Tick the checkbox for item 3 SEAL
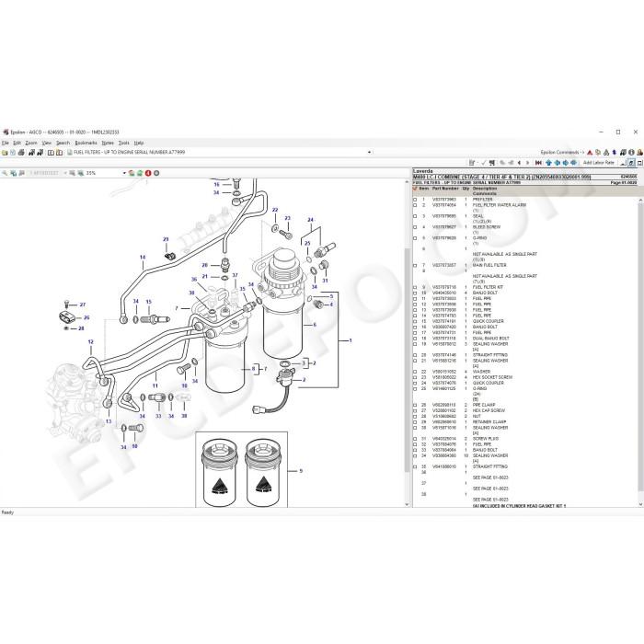The image size is (644, 644). tap(415, 216)
